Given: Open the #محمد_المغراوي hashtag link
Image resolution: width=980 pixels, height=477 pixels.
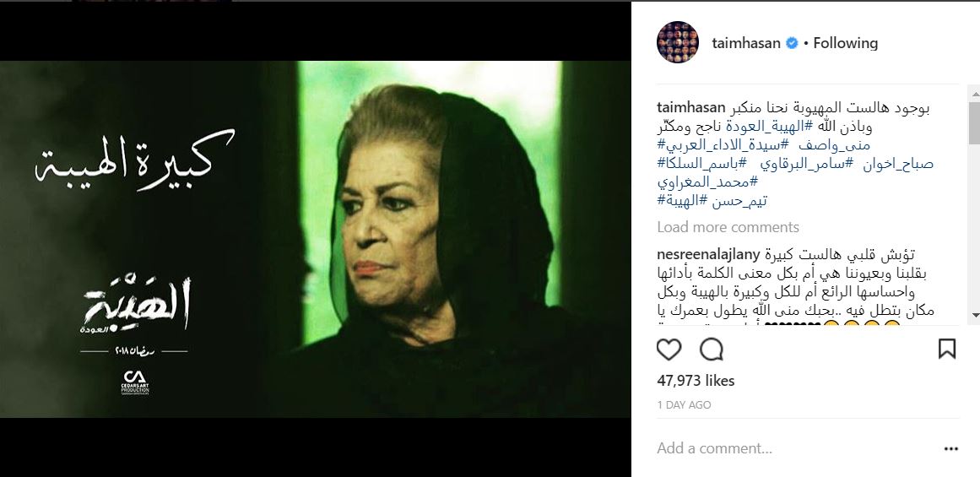Looking at the screenshot, I should coord(707,182).
